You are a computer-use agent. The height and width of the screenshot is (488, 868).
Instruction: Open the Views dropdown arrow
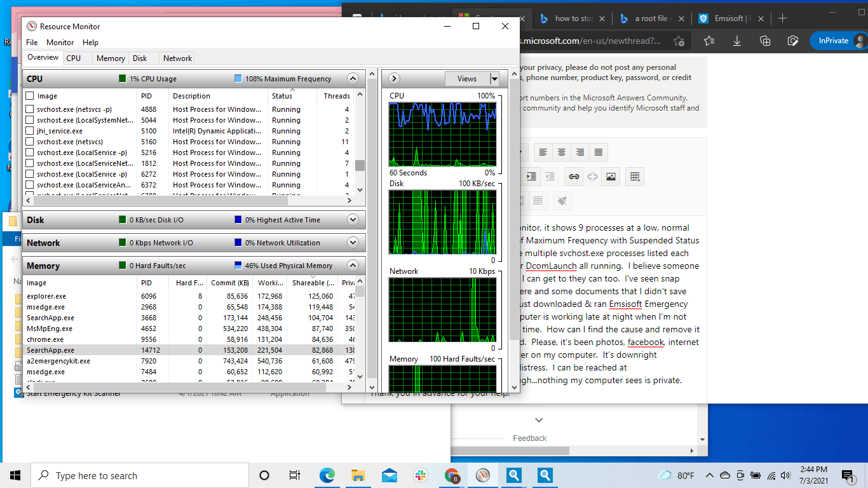point(494,79)
